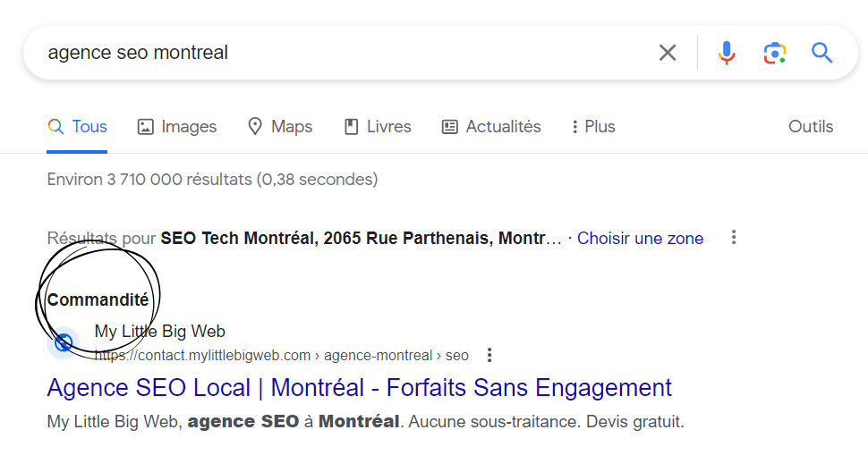Viewport: 868px width, 472px height.
Task: Open the Outils search tools
Action: (x=810, y=127)
